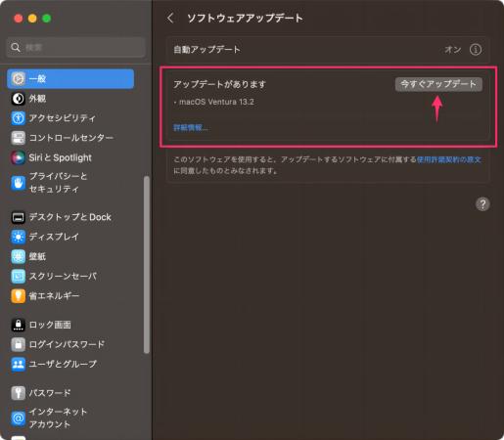This screenshot has width=504, height=440.
Task: Select プライバシーとセキュリティ label
Action: coord(58,183)
